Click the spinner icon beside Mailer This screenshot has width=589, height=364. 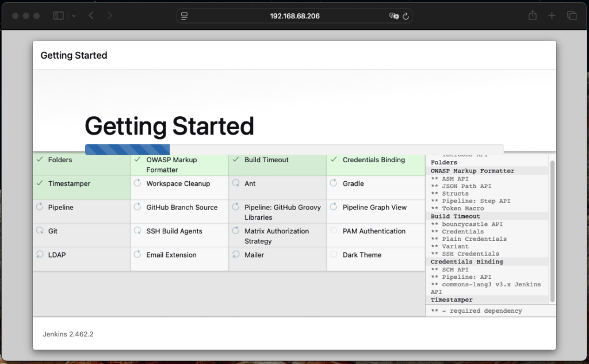[x=235, y=254]
